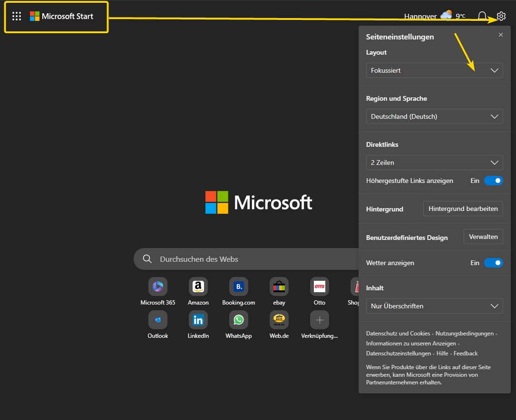516x420 pixels.
Task: Click the settings gear icon
Action: coord(501,16)
